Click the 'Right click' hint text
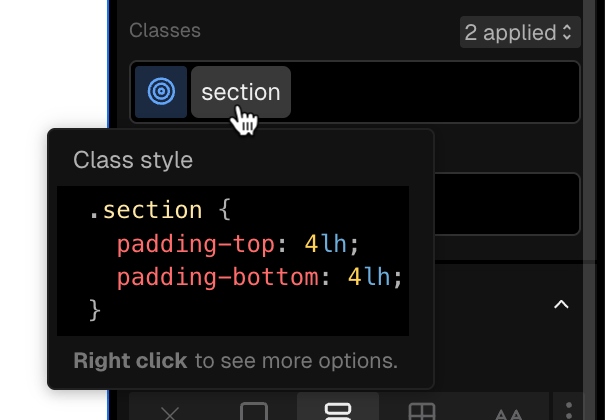This screenshot has width=605, height=420. tap(130, 361)
